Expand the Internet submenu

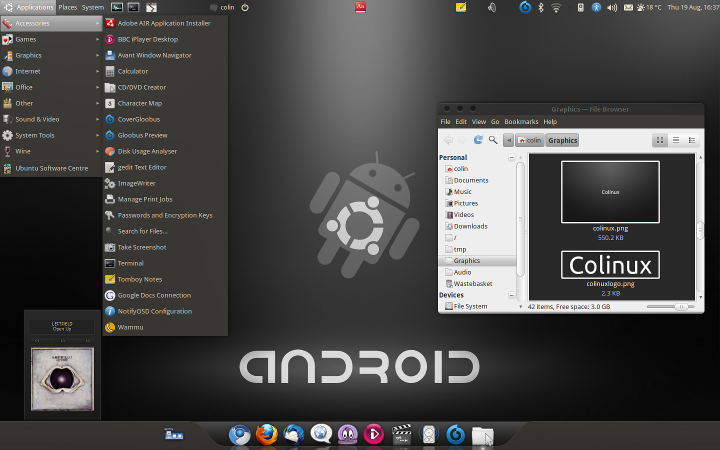click(51, 72)
